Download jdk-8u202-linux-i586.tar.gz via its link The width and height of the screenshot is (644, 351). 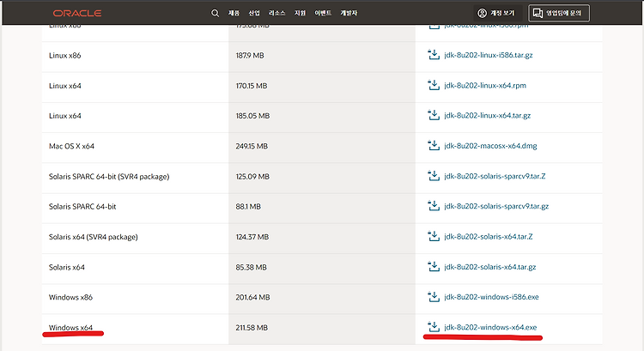489,55
